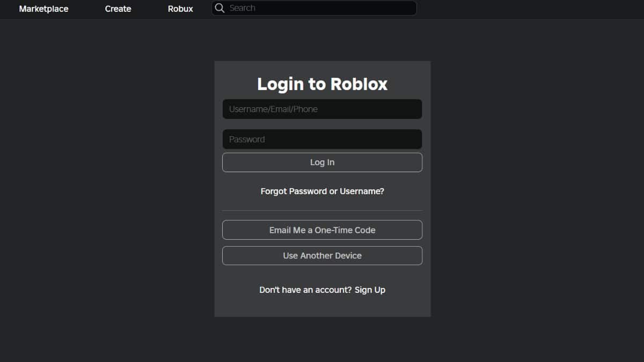Image resolution: width=644 pixels, height=362 pixels.
Task: Click the search magnifier icon
Action: click(x=219, y=8)
